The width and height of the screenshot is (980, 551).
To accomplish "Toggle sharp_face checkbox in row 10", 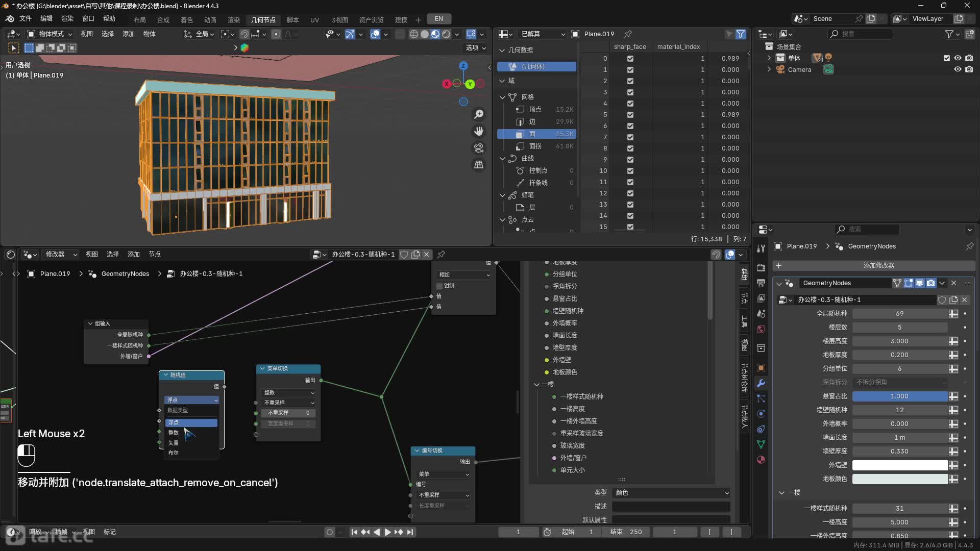I will (x=630, y=171).
